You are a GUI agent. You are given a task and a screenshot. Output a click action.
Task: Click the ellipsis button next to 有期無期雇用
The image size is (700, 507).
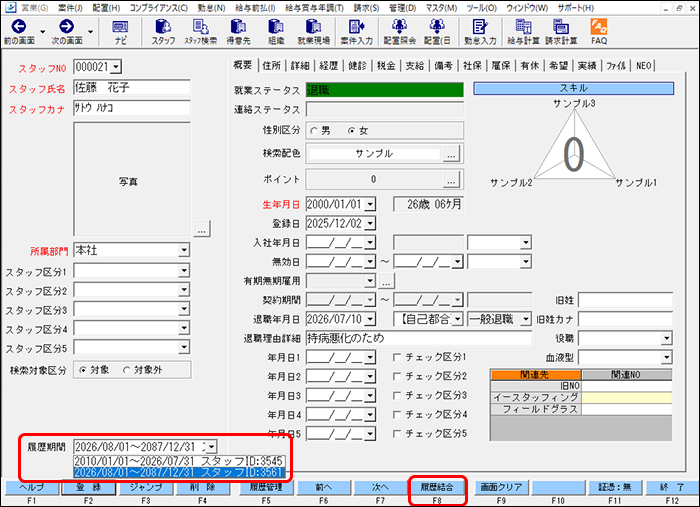(x=386, y=281)
